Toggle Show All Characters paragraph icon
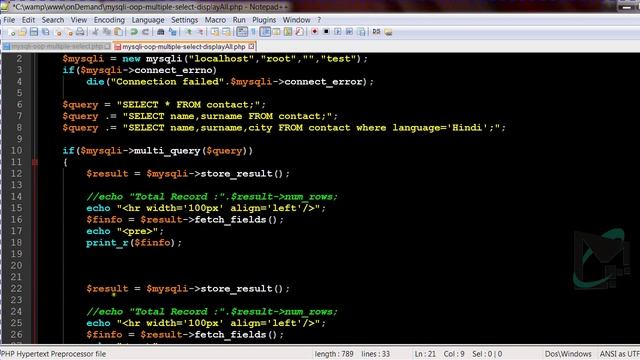Screen dimensions: 640x360 click(x=253, y=32)
